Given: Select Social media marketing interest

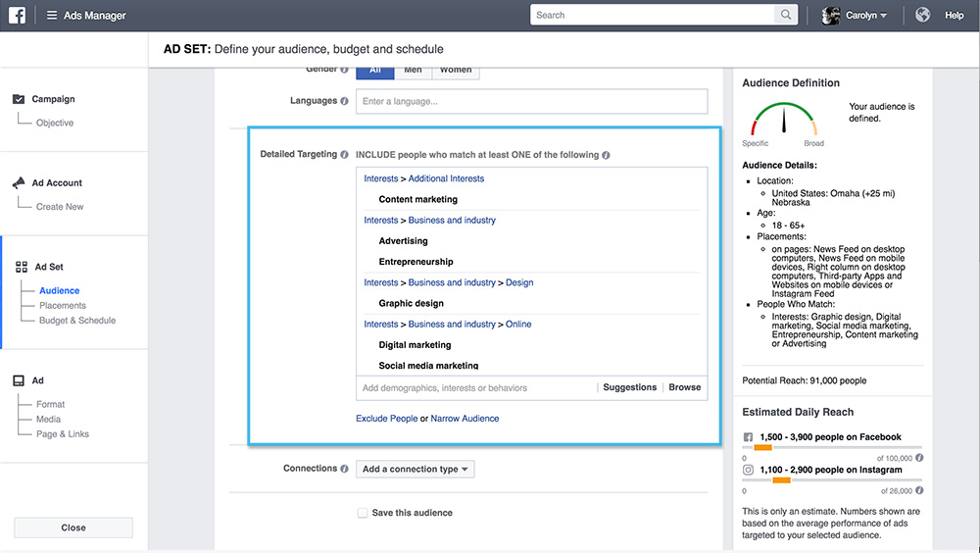Looking at the screenshot, I should click(428, 366).
